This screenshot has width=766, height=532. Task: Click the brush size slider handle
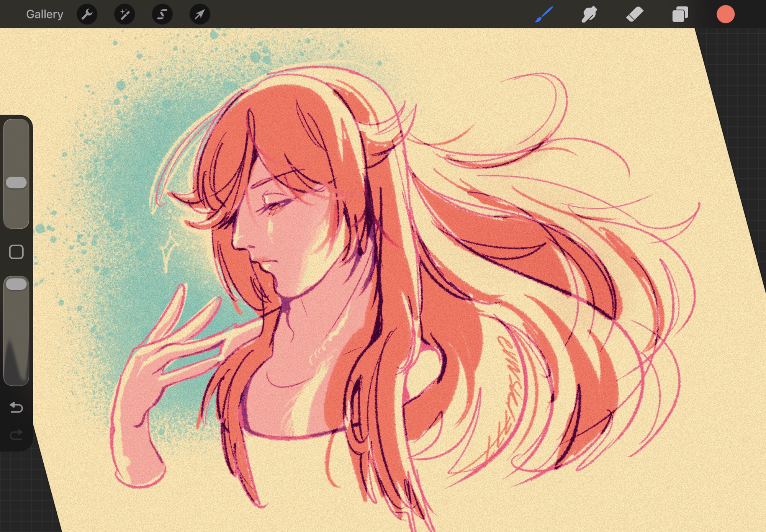click(16, 183)
